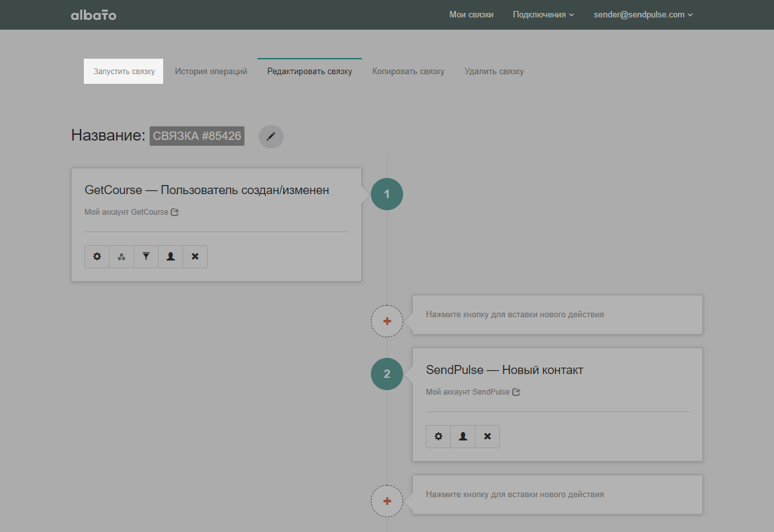The width and height of the screenshot is (774, 532).
Task: Select step number 1 circle
Action: click(x=387, y=194)
